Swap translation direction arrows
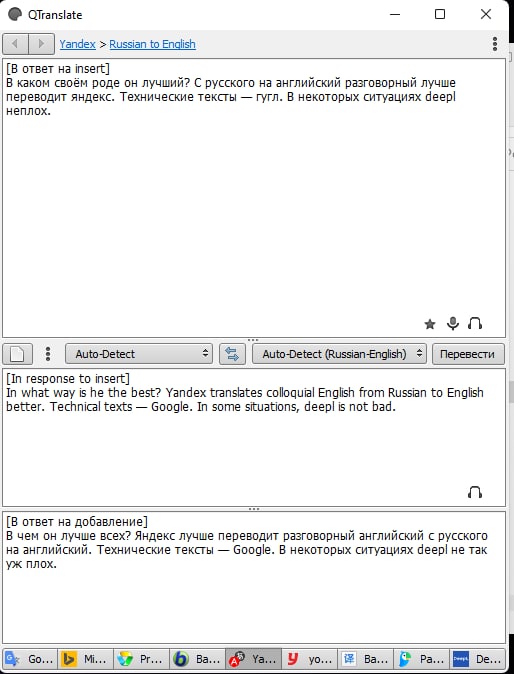 click(232, 354)
